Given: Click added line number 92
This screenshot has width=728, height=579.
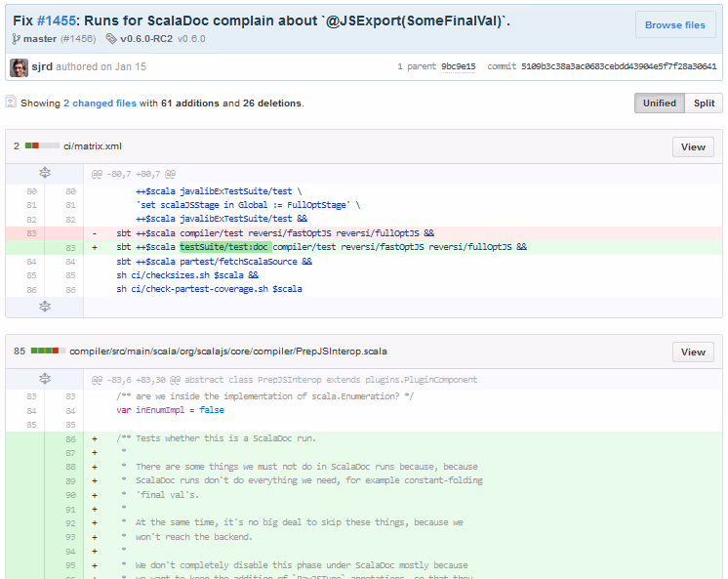Looking at the screenshot, I should pyautogui.click(x=70, y=523).
